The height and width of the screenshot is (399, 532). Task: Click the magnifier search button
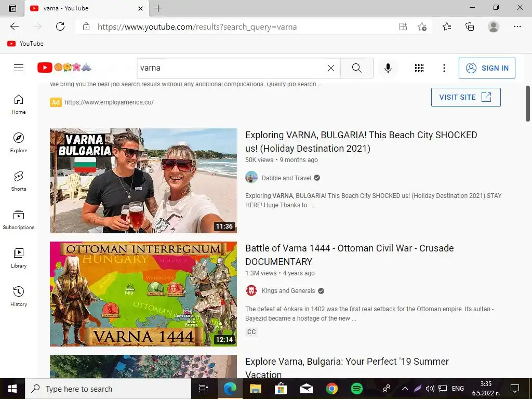coord(356,68)
